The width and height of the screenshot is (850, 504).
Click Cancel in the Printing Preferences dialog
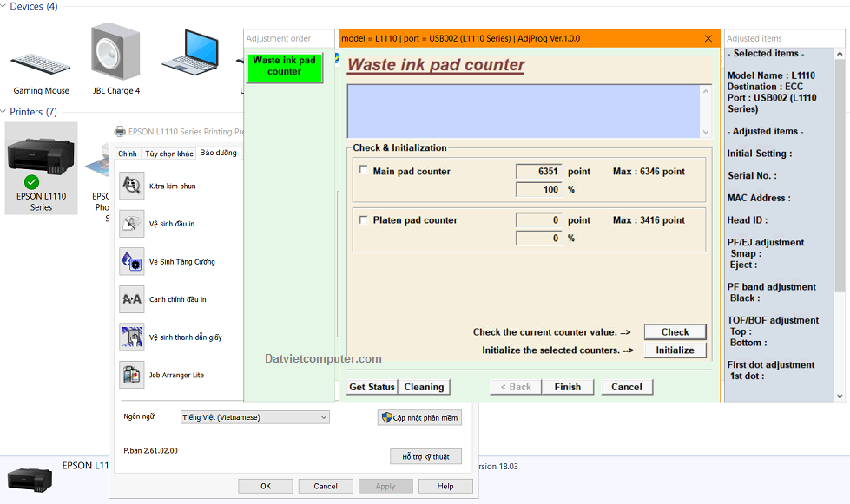326,486
